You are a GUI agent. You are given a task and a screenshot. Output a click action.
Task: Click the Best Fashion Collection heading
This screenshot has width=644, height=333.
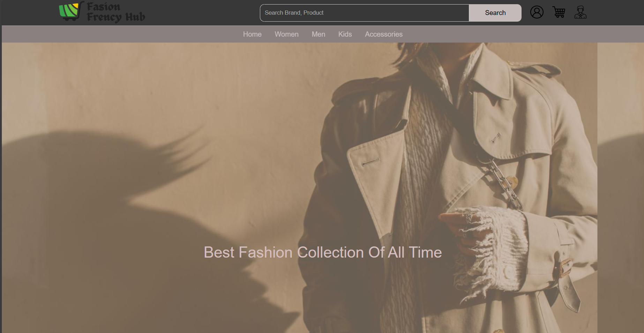point(322,252)
